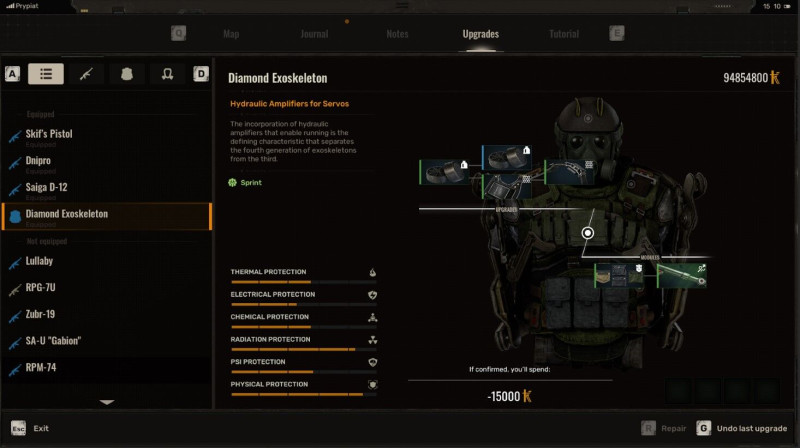The image size is (800, 448).
Task: Select the blue-highlighted top servo upgrade tile
Action: pos(507,158)
